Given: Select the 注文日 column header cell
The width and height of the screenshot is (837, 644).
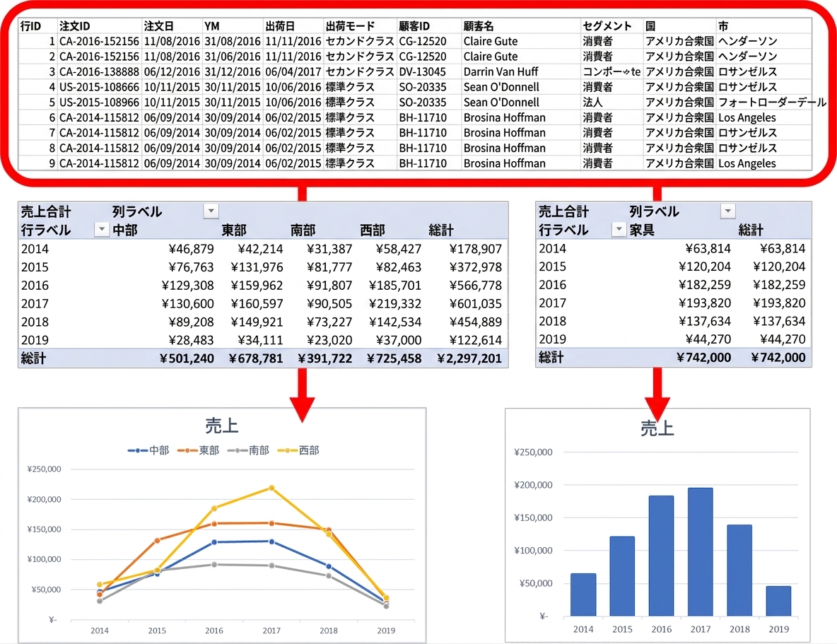Looking at the screenshot, I should (x=172, y=26).
